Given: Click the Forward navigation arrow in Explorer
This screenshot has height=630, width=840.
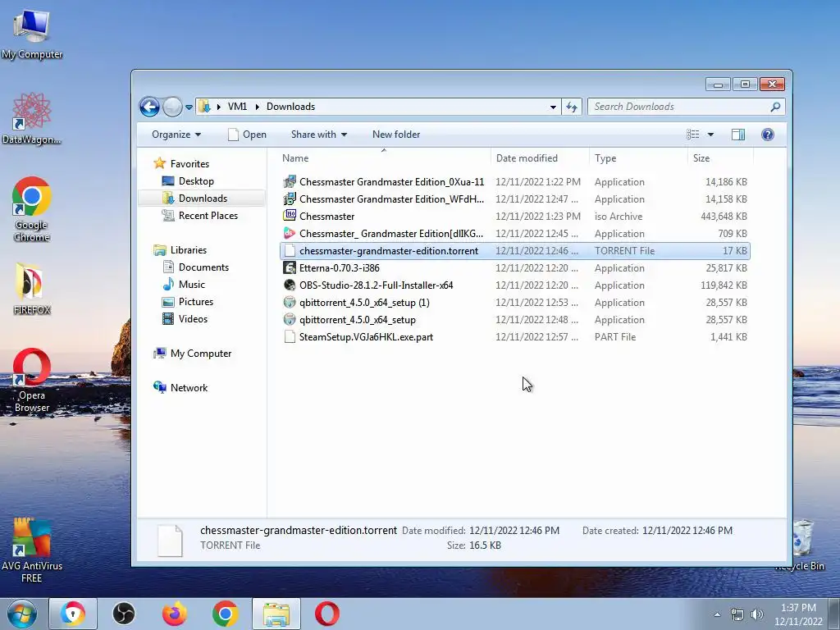Looking at the screenshot, I should coord(172,107).
